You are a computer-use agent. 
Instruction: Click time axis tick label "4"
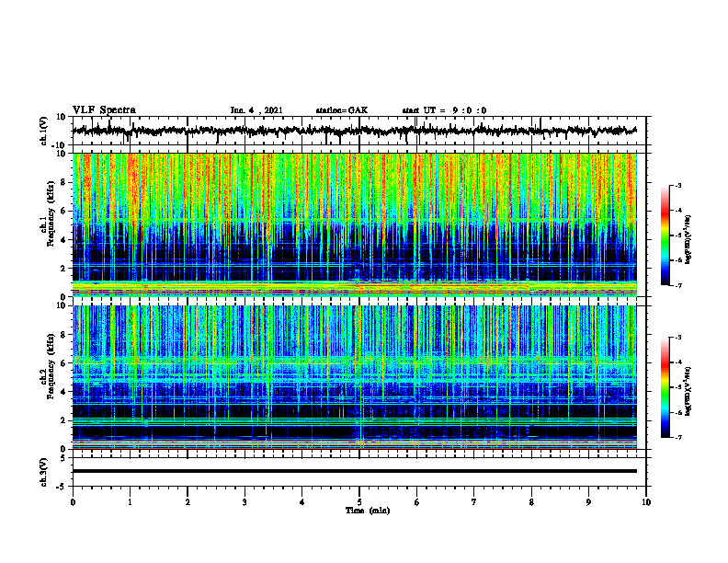302,502
